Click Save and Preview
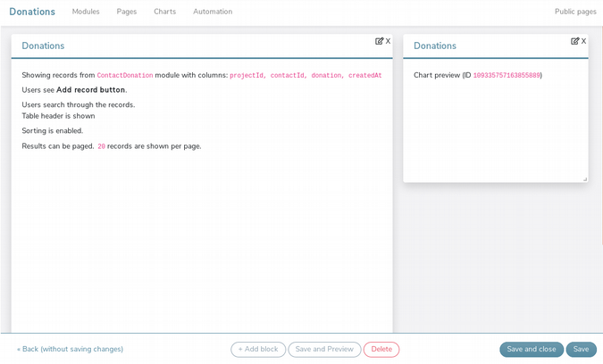 (324, 349)
